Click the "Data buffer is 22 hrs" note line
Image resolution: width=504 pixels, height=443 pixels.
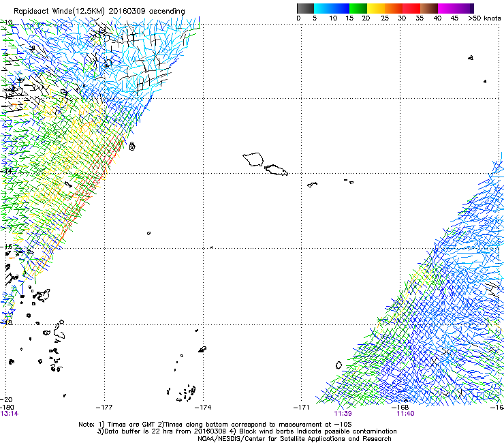(x=247, y=431)
